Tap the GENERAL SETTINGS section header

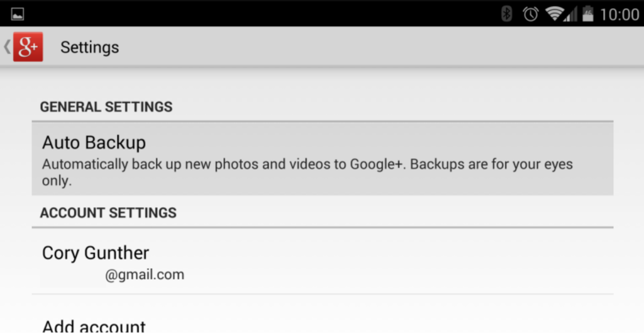coord(106,107)
